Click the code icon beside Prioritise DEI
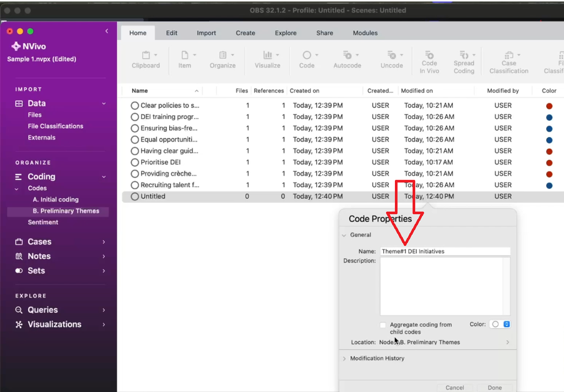 click(135, 162)
